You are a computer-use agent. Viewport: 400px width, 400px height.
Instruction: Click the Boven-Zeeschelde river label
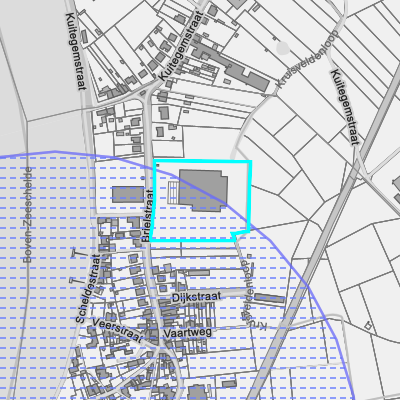tap(28, 215)
